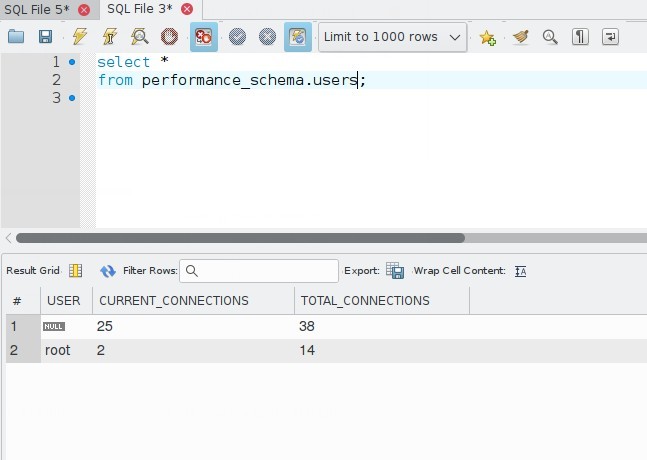Image resolution: width=647 pixels, height=460 pixels.
Task: Open the Limit to 1000 rows dropdown
Action: pos(392,37)
